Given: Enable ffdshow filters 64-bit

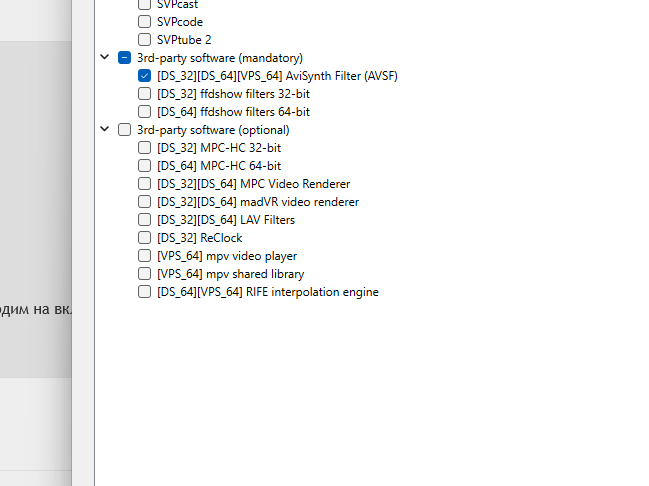Looking at the screenshot, I should 145,112.
